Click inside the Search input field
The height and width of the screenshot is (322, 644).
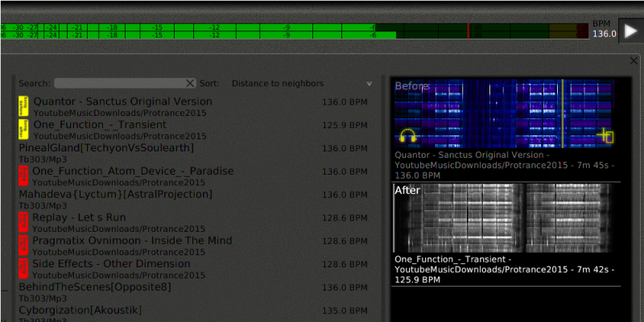click(126, 84)
